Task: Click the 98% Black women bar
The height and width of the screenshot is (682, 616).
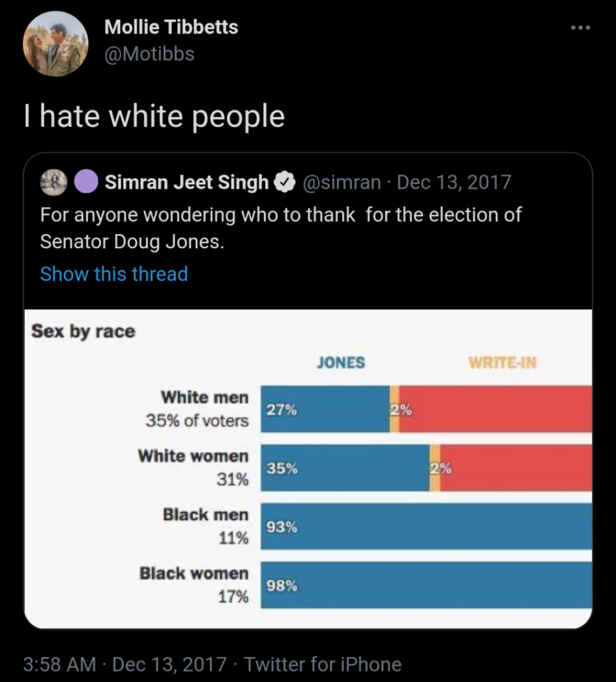Action: pos(426,585)
